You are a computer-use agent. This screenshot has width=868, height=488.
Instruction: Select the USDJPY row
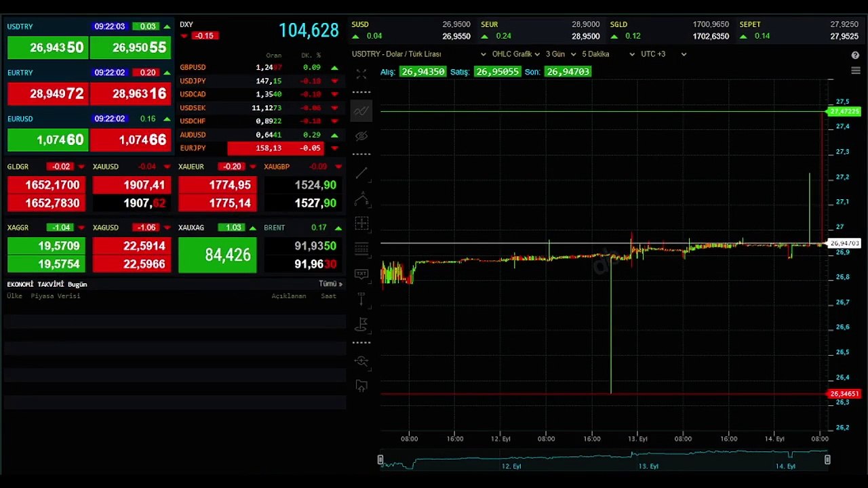[x=260, y=81]
